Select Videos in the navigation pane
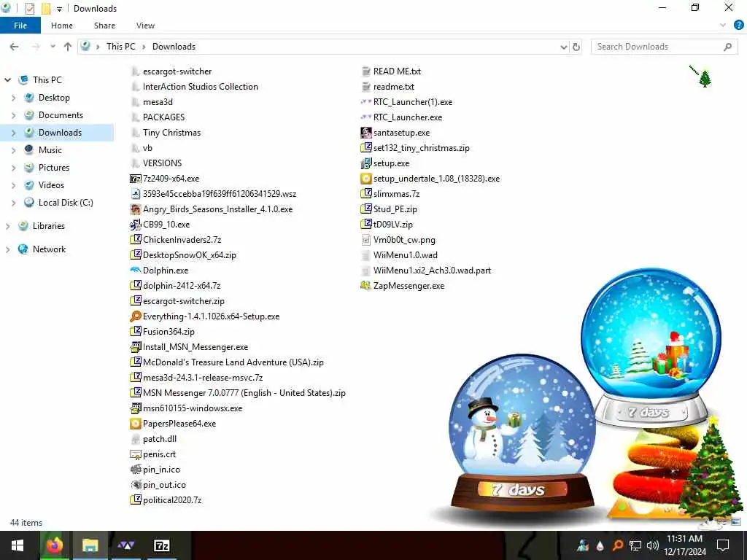This screenshot has height=560, width=747. [x=51, y=185]
